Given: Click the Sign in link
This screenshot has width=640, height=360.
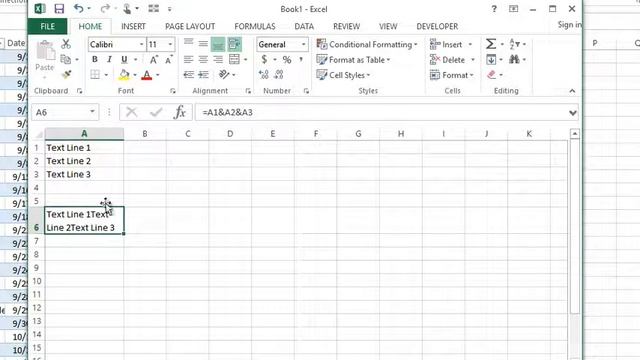Looking at the screenshot, I should point(569,25).
